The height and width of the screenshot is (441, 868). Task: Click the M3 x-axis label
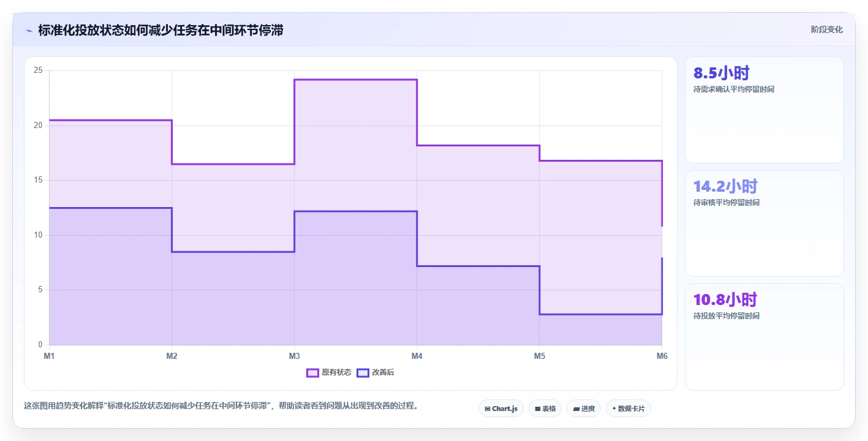point(294,356)
